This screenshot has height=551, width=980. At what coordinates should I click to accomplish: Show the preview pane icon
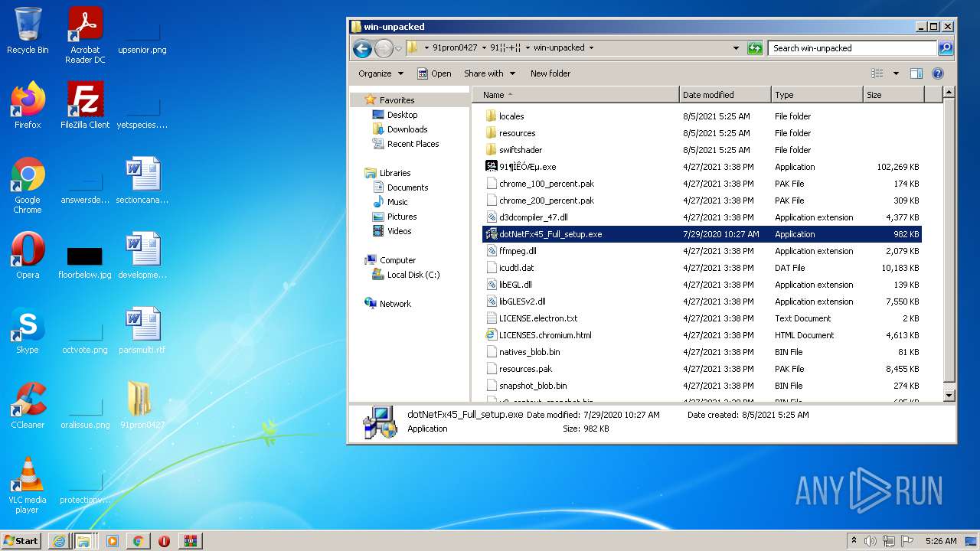point(916,73)
